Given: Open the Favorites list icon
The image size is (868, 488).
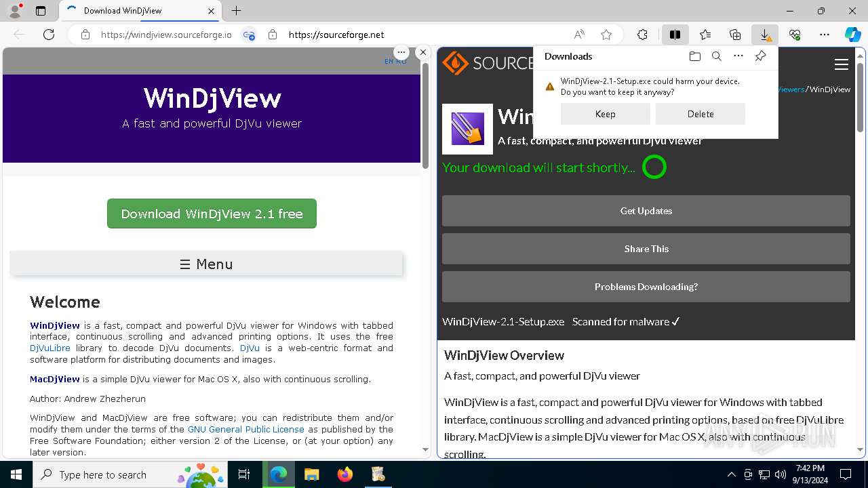Looking at the screenshot, I should [705, 35].
